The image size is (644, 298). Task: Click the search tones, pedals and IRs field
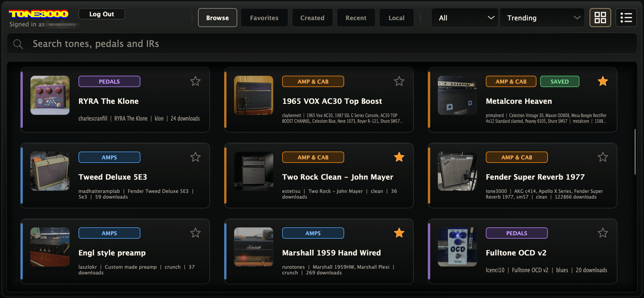click(322, 44)
